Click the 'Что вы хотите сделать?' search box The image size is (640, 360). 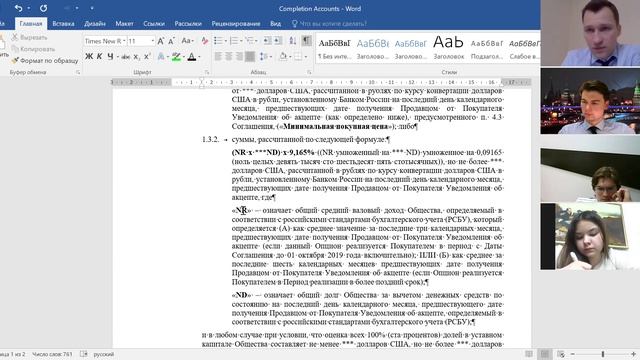pyautogui.click(x=329, y=24)
